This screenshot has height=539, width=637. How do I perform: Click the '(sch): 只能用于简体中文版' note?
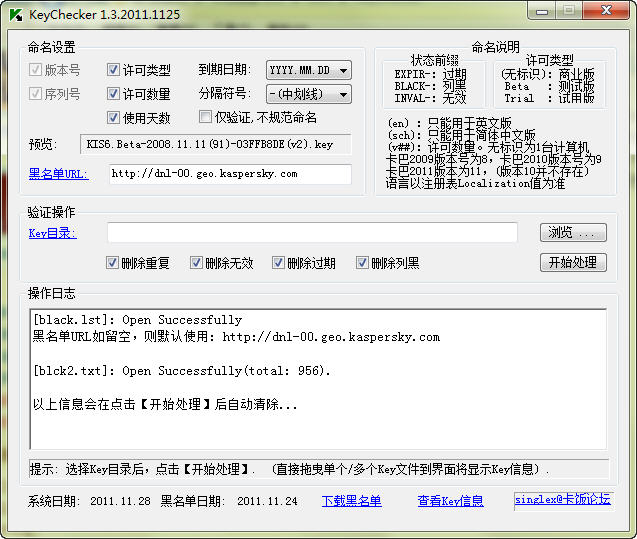[462, 135]
